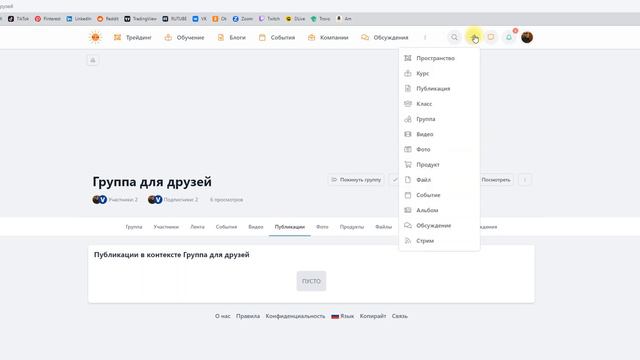This screenshot has height=360, width=640.
Task: Click the small icon button at cover top-left
Action: click(x=93, y=60)
